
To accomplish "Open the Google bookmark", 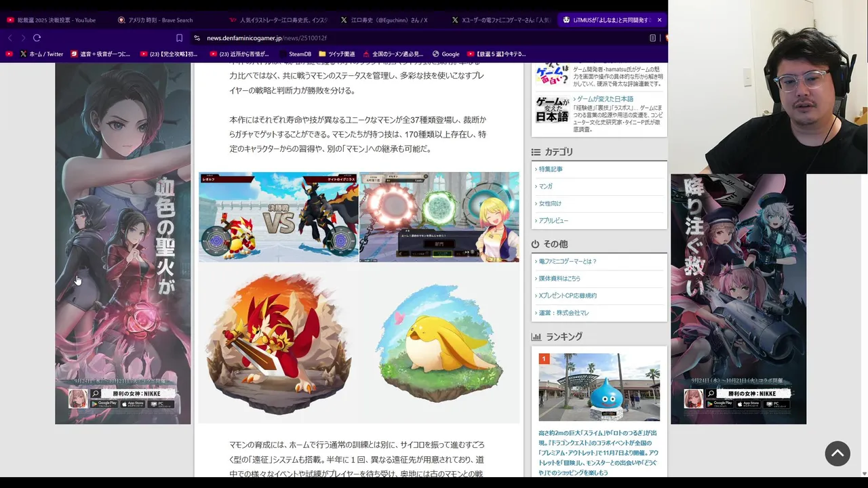I will [x=446, y=54].
